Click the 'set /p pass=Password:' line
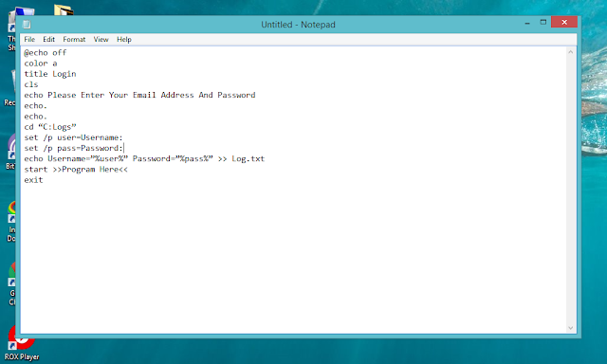The width and height of the screenshot is (607, 364). (x=74, y=148)
